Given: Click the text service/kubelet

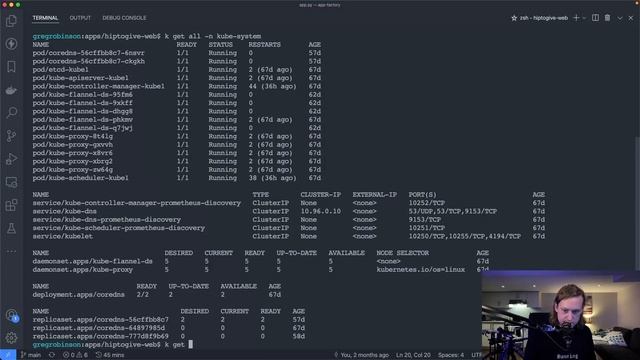Looking at the screenshot, I should point(62,236).
